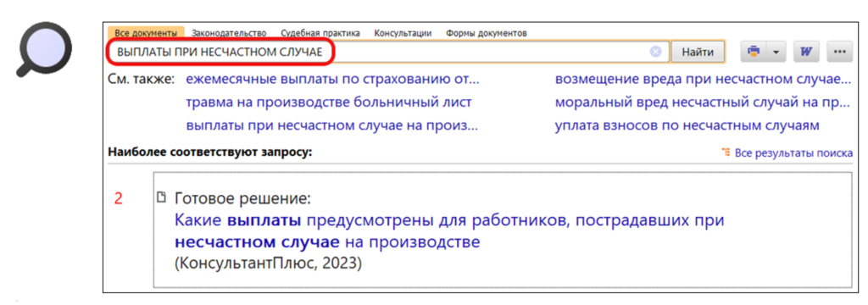
Task: Open suggestion возмещение вреда при несчастном случае
Action: coord(703,79)
